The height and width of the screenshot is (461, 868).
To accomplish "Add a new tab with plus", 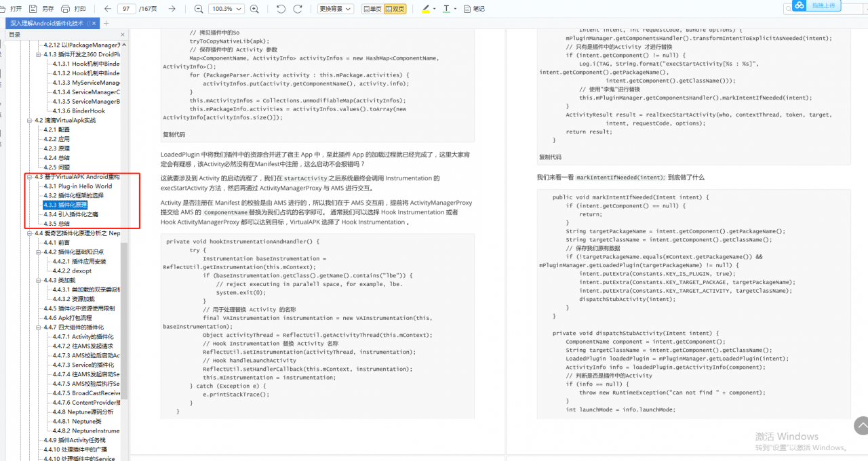I will click(106, 23).
